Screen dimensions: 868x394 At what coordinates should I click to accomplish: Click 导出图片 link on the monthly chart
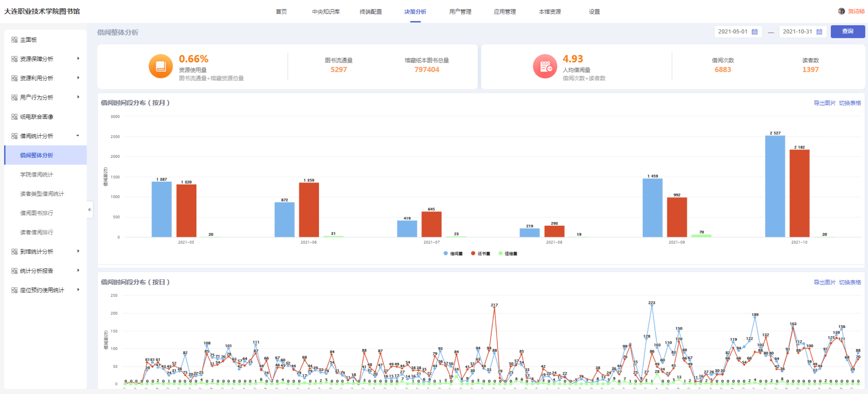824,103
